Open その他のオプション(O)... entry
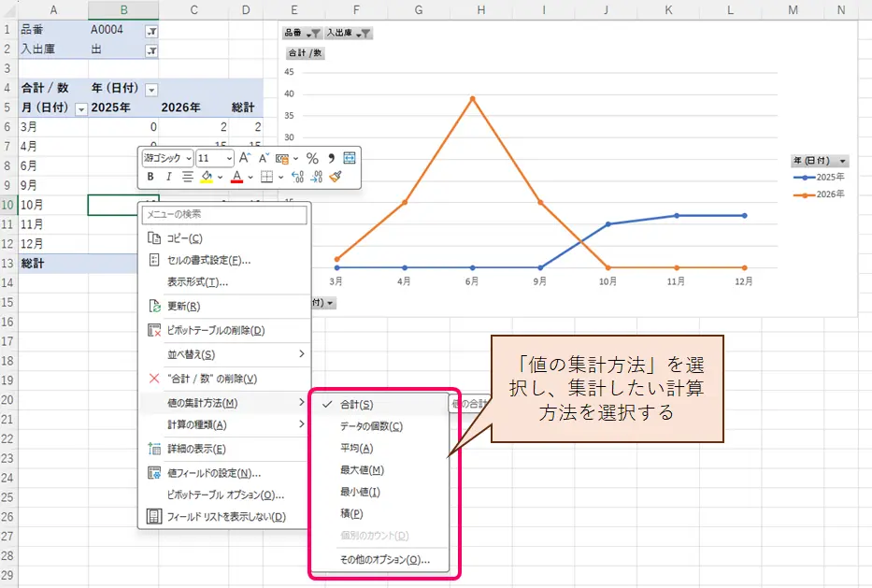 (379, 560)
